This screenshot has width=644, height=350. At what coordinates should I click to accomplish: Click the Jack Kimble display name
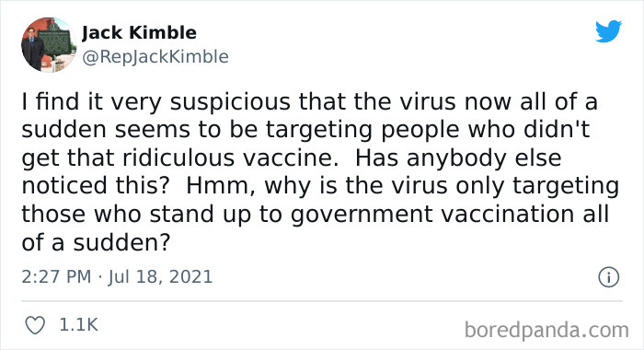point(139,32)
